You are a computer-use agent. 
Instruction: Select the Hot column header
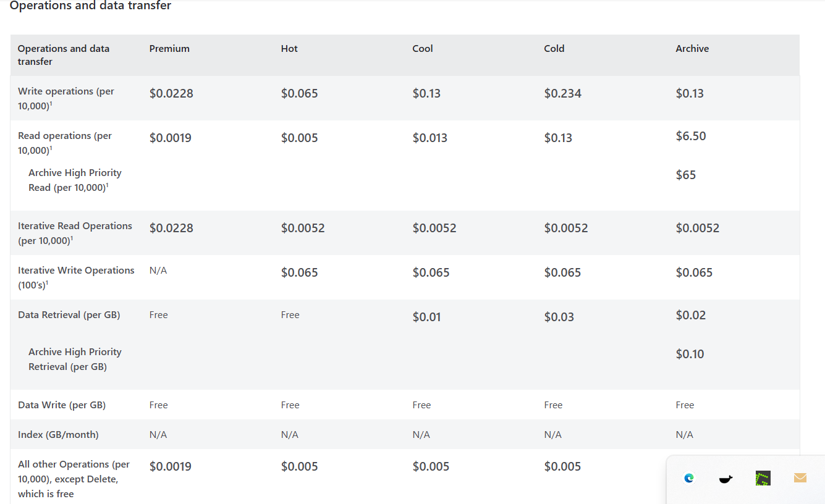pyautogui.click(x=289, y=48)
